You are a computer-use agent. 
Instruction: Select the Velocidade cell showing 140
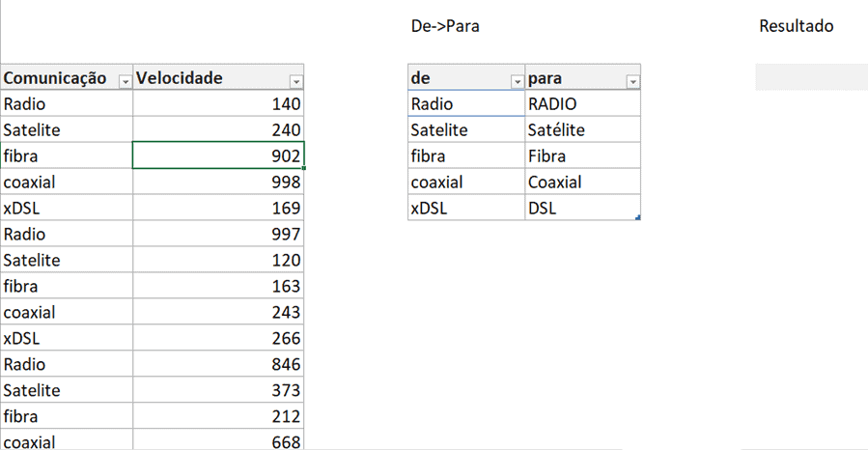tap(218, 103)
